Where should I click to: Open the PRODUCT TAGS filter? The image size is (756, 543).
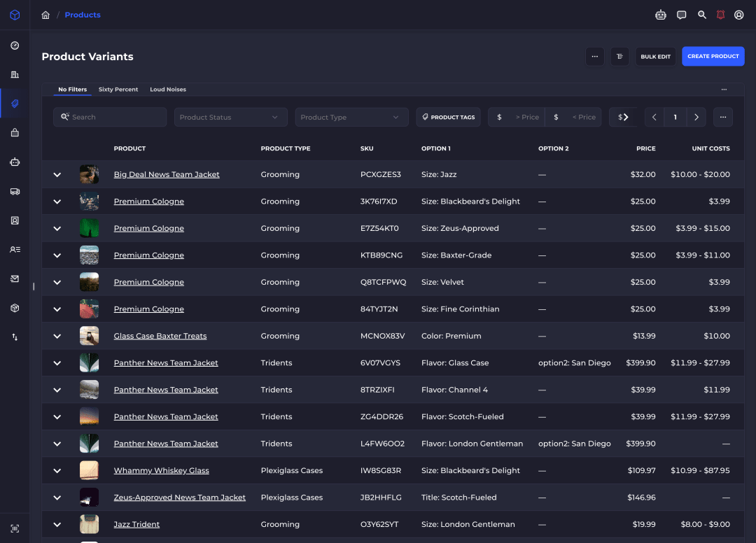(449, 117)
